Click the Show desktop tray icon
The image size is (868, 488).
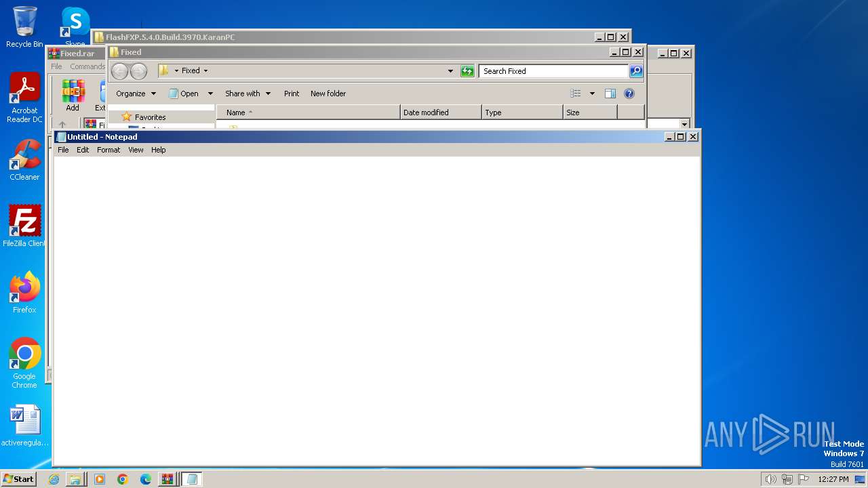coord(860,479)
